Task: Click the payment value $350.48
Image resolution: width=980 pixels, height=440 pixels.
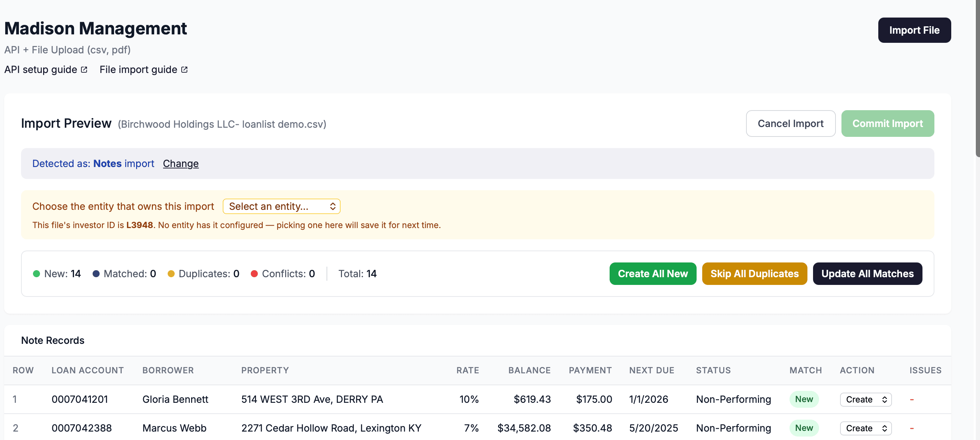Action: tap(592, 428)
